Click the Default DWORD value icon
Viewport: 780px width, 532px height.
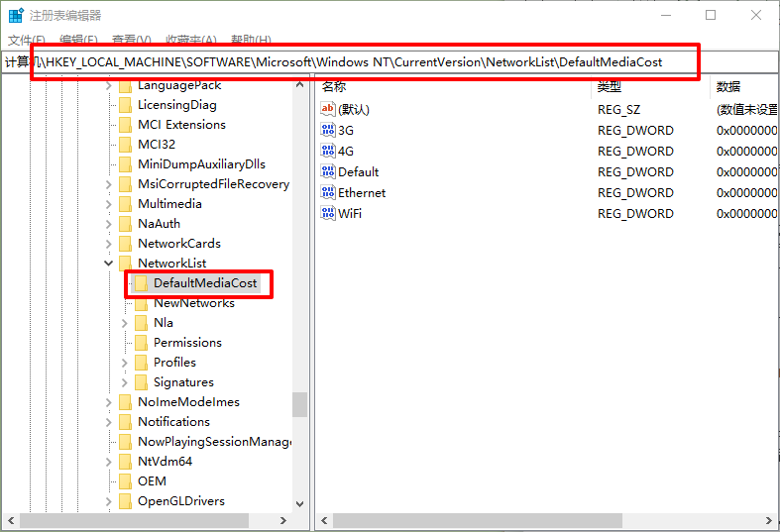pyautogui.click(x=328, y=171)
